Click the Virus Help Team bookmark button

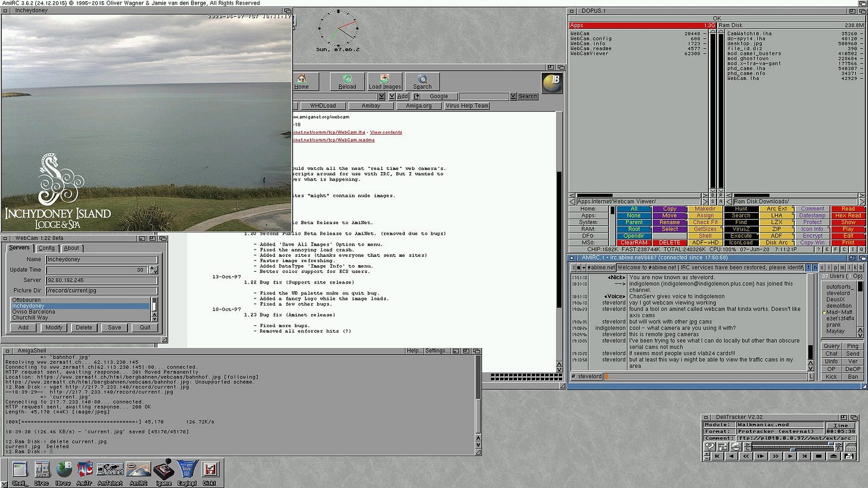tap(467, 105)
